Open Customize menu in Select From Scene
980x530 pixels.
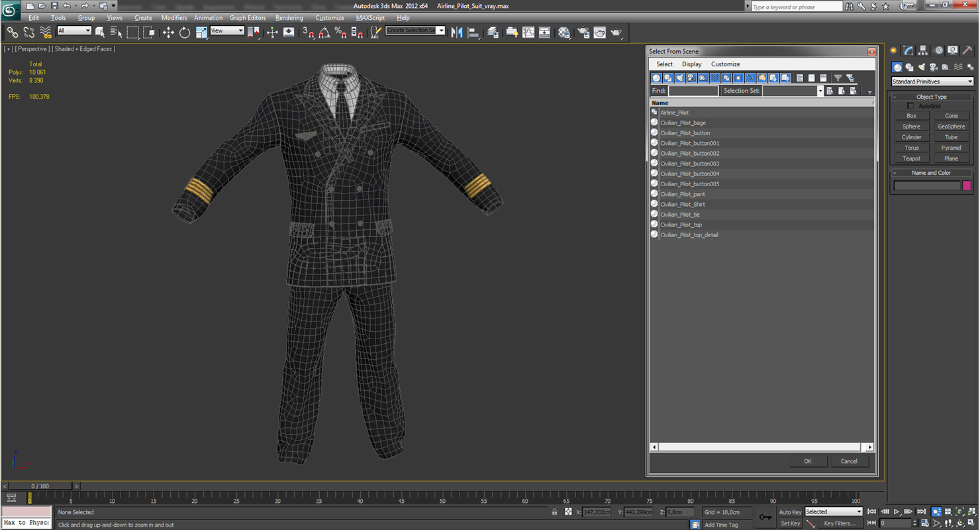(x=726, y=64)
